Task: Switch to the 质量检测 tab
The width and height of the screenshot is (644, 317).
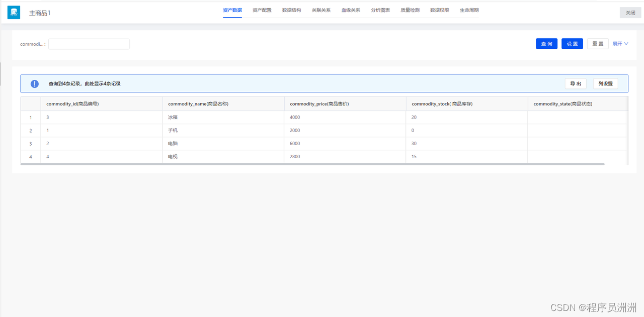Action: pos(410,10)
